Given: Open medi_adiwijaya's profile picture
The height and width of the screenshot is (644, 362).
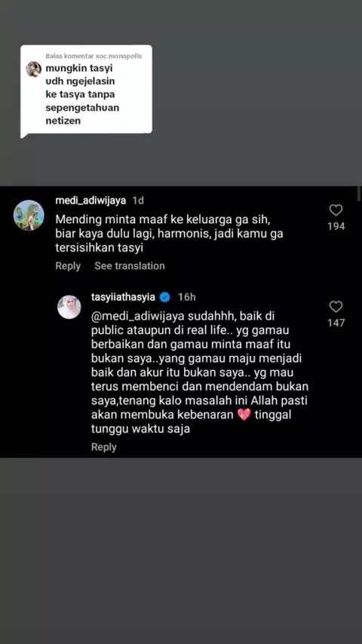Looking at the screenshot, I should coord(29,215).
